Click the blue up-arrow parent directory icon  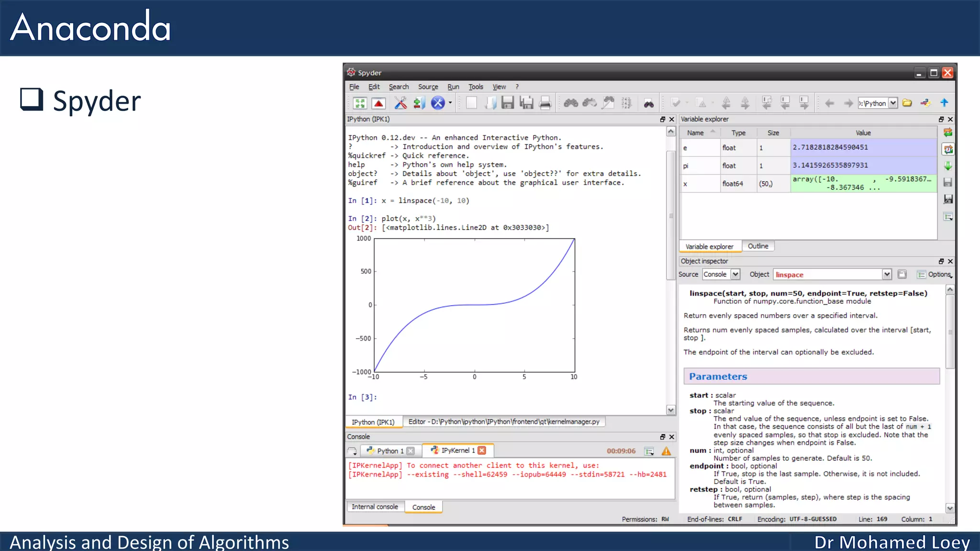click(944, 103)
